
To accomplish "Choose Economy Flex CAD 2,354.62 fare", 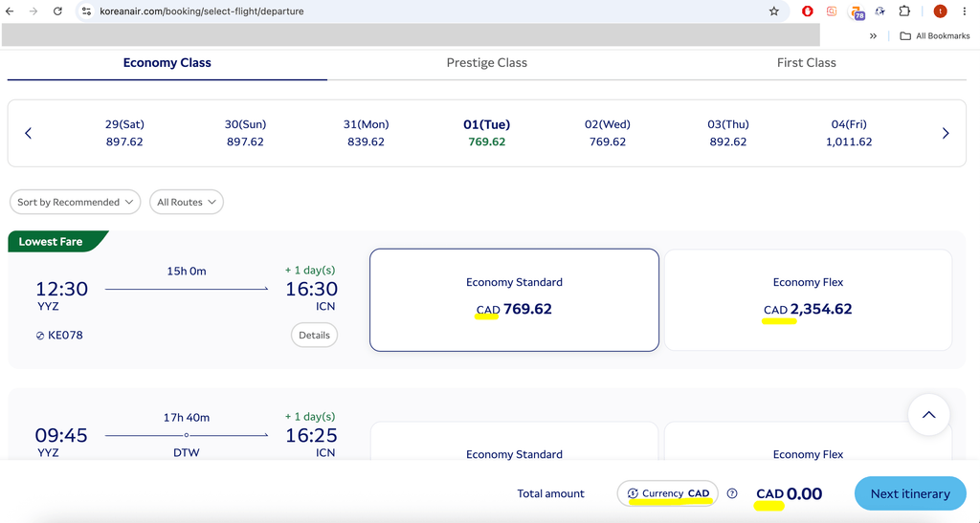I will pyautogui.click(x=808, y=300).
